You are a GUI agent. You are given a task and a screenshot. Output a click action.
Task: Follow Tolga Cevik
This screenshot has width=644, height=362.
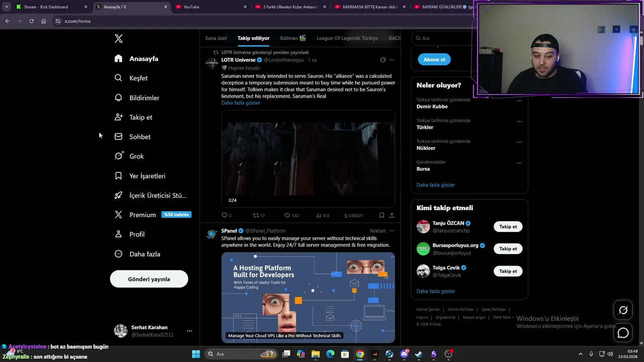point(508,271)
